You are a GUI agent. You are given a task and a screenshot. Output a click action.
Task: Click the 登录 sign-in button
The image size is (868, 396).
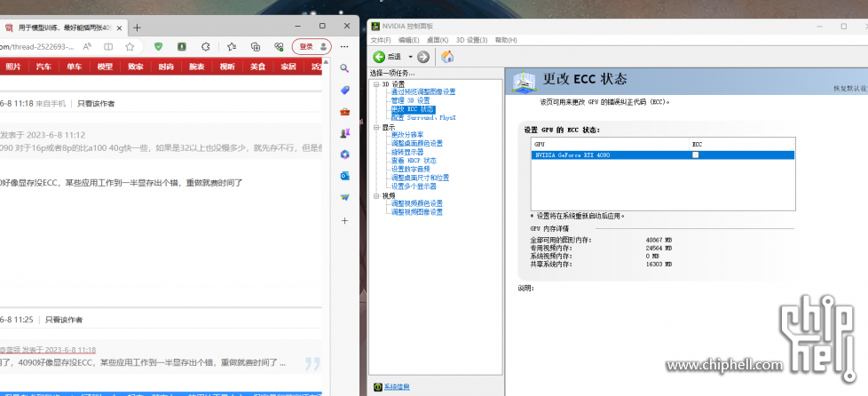point(312,46)
